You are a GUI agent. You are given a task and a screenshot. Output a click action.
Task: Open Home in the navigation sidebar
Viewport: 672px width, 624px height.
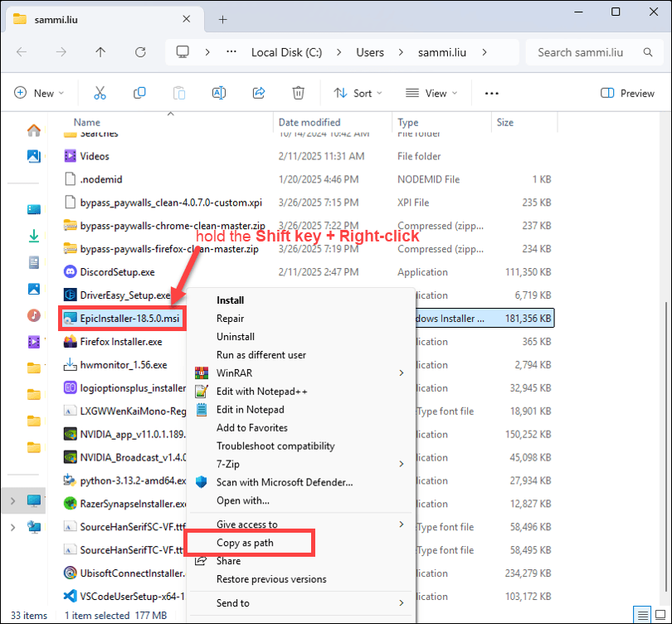coord(34,129)
